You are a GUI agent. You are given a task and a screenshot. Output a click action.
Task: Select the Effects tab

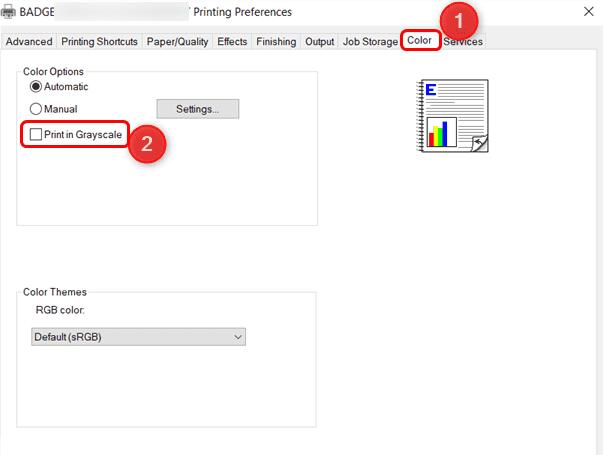[232, 42]
